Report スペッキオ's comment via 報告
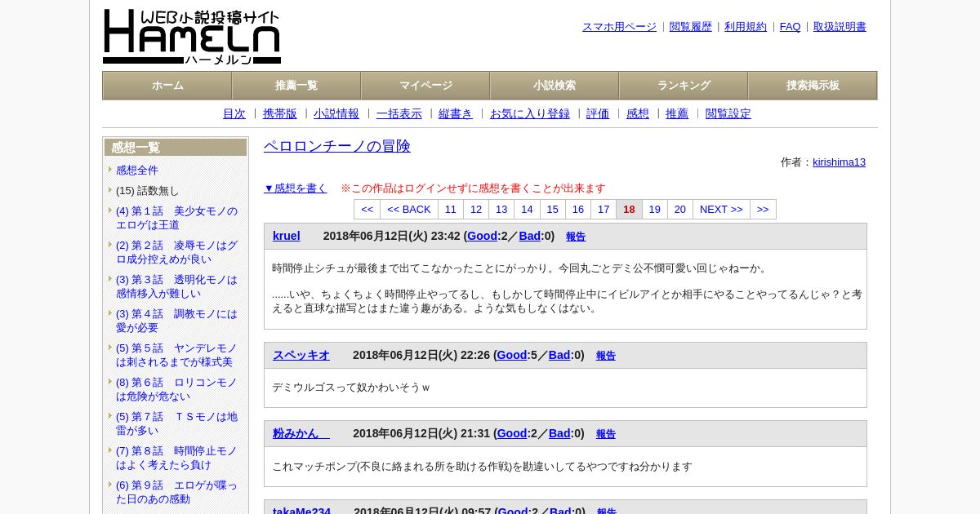The height and width of the screenshot is (514, 980). click(x=606, y=356)
